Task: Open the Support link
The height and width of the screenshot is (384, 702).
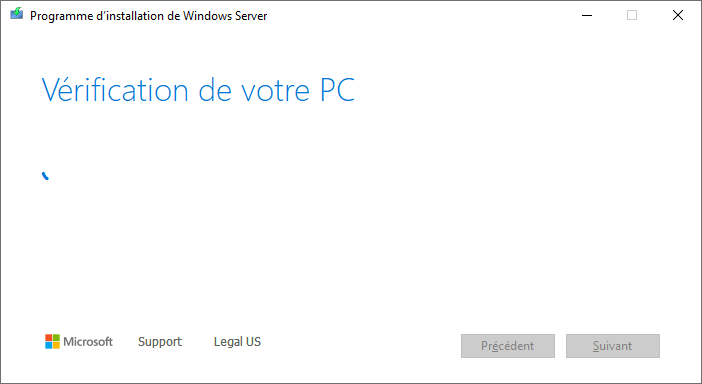Action: (x=160, y=342)
